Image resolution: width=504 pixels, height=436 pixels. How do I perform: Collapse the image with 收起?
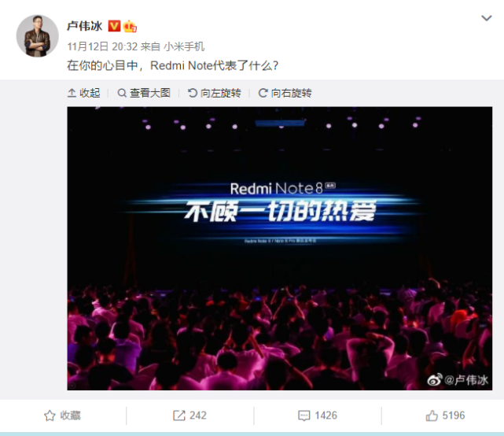[83, 93]
